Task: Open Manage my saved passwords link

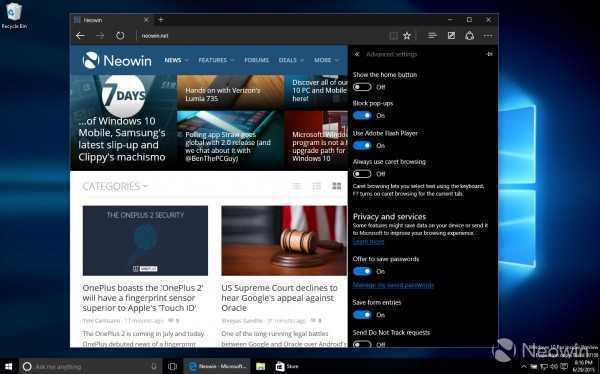Action: click(x=393, y=285)
